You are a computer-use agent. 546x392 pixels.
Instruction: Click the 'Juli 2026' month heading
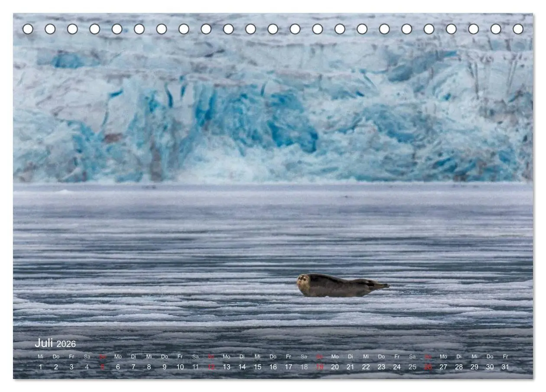tap(55, 343)
